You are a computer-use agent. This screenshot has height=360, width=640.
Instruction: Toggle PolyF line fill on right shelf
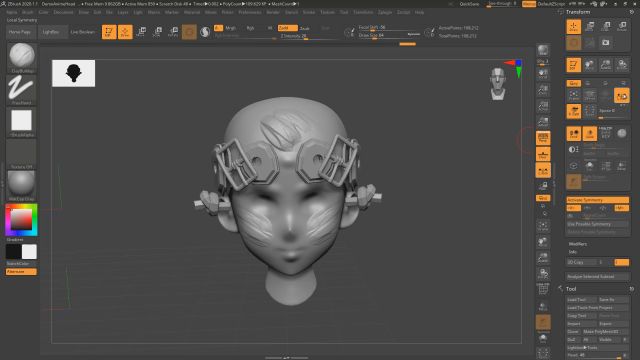tap(543, 289)
